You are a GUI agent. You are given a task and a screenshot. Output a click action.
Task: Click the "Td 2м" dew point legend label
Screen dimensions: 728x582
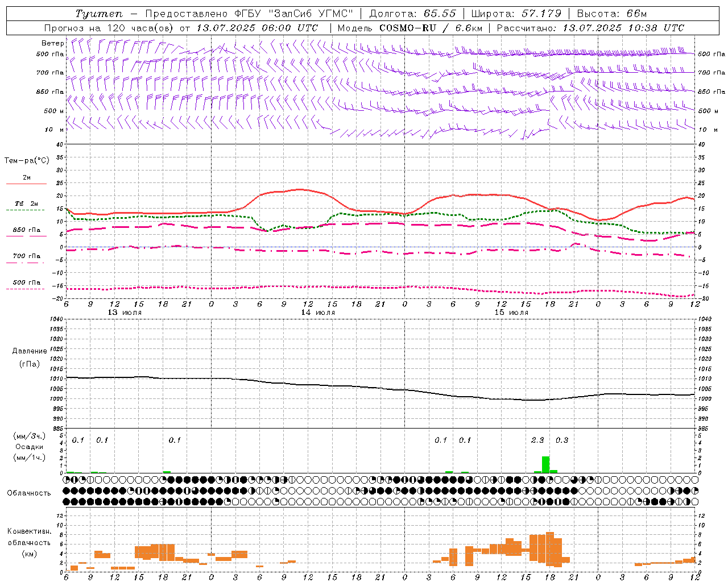[26, 203]
